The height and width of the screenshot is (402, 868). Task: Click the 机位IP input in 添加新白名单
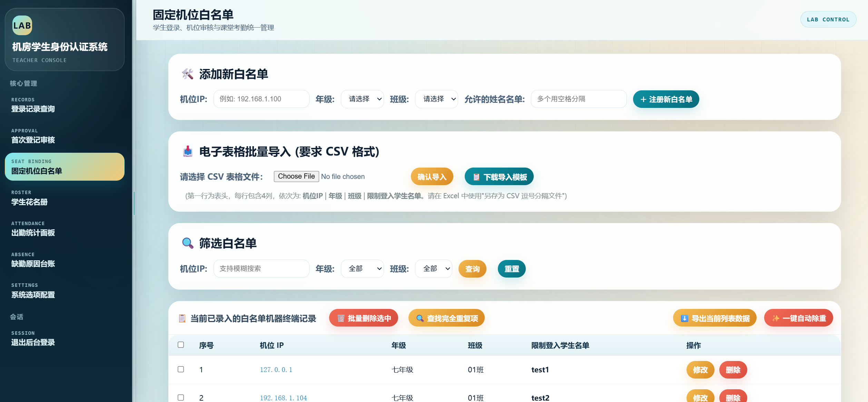coord(261,99)
